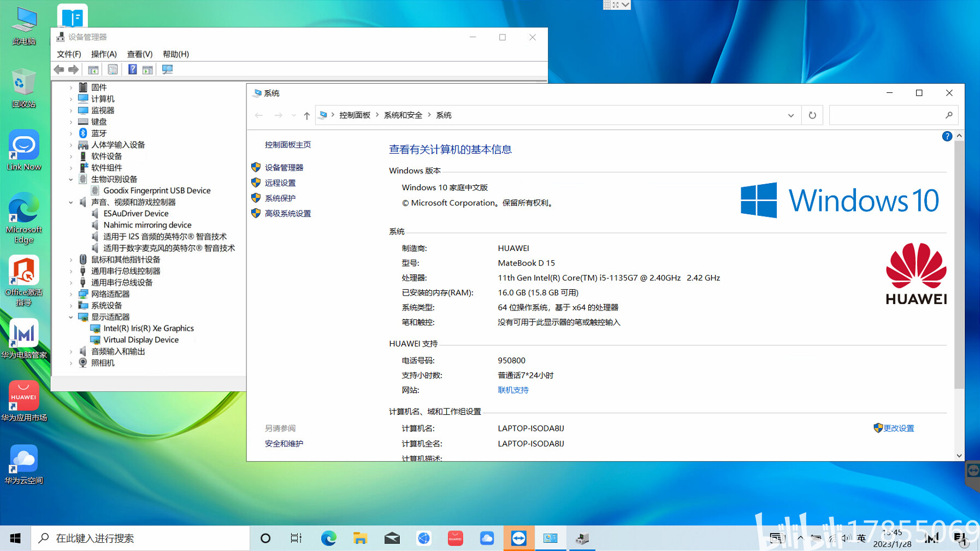Open 设备管理器 link in System sidebar
This screenshot has height=551, width=980.
tap(284, 167)
